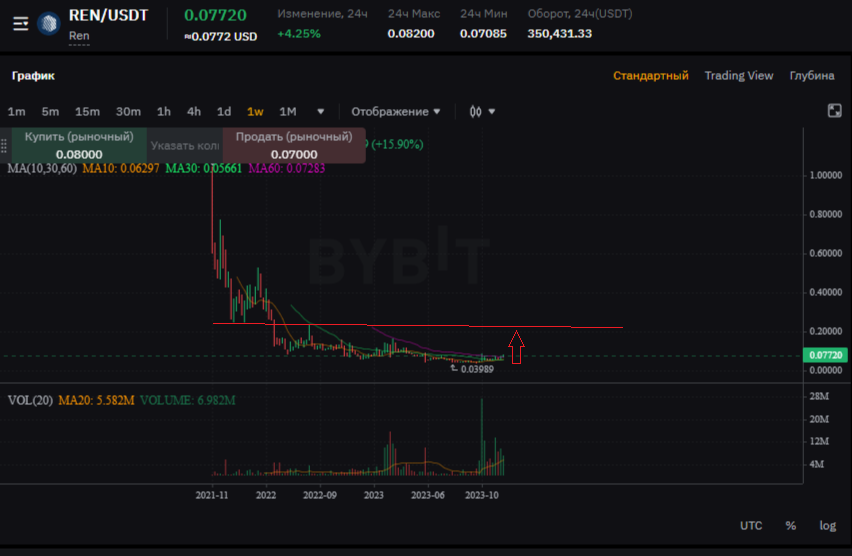
Task: Click Продать (рыночный) sell button
Action: [294, 145]
